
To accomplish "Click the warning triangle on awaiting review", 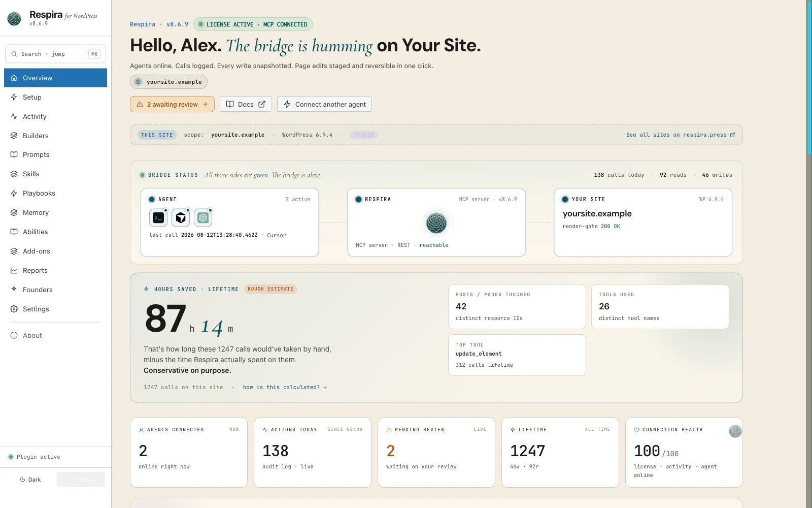I will (x=140, y=104).
